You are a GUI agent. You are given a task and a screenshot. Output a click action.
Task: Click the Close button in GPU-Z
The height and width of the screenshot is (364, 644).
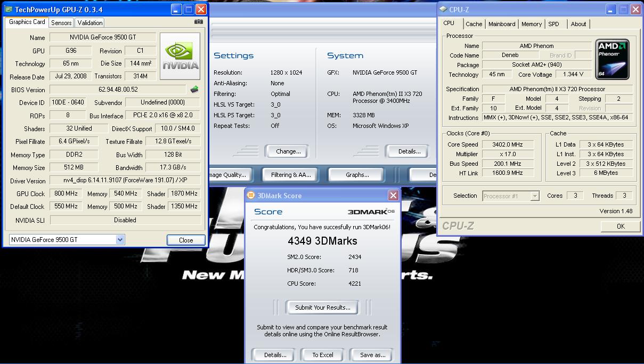[186, 240]
